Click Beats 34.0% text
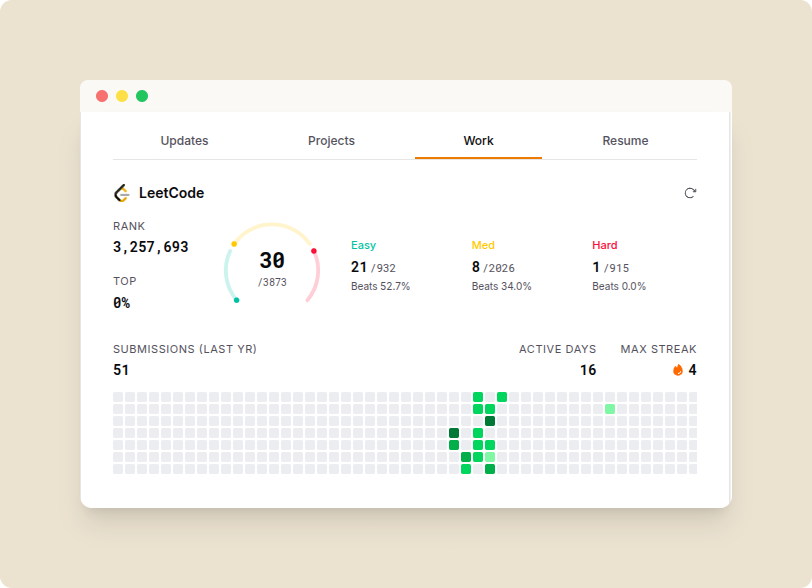The image size is (812, 588). pyautogui.click(x=501, y=286)
